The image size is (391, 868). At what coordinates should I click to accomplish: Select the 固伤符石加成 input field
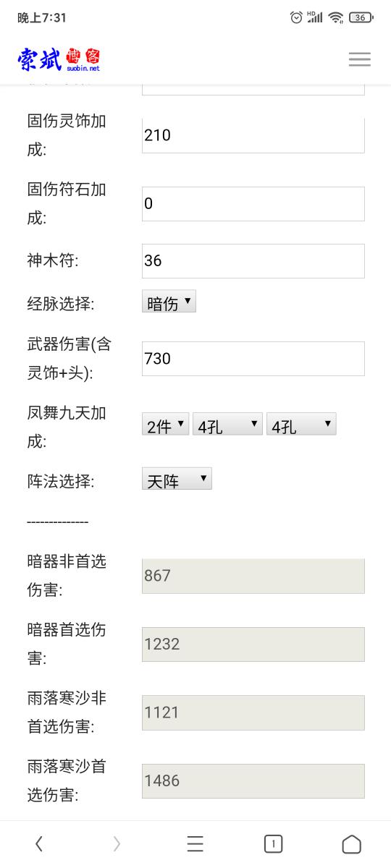tap(253, 204)
